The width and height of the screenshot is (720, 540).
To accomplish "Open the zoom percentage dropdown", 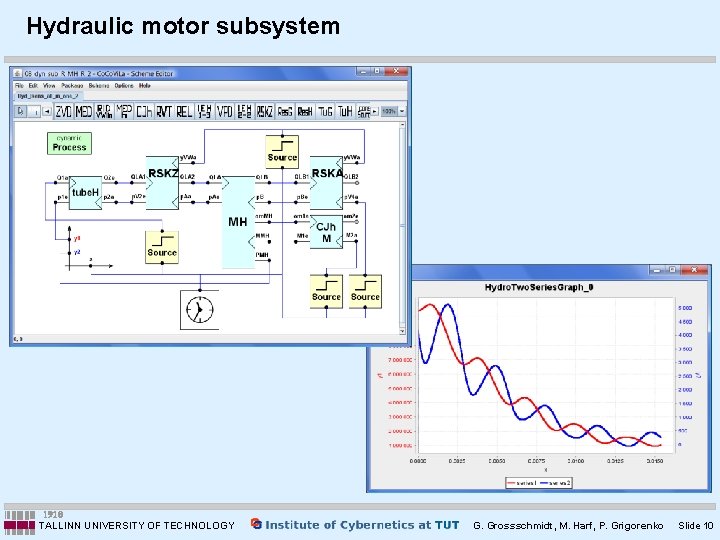I will [x=402, y=111].
